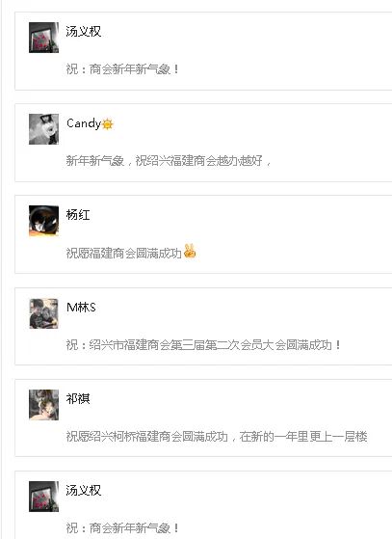The image size is (392, 539).
Task: Open M林S profile photo
Action: click(x=43, y=313)
